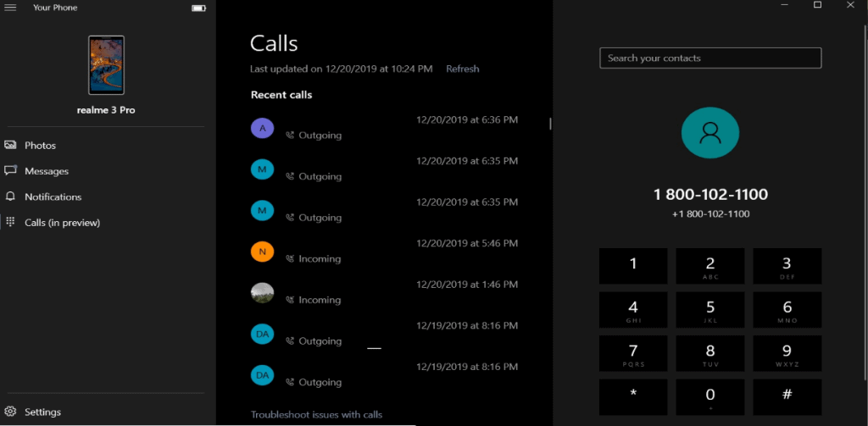Screen dimensions: 868x426
Task: Tap the dial pad star key
Action: tap(633, 396)
